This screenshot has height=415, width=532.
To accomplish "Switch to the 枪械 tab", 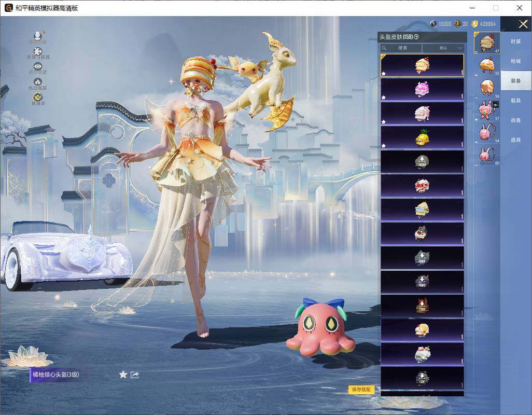I will [x=516, y=61].
